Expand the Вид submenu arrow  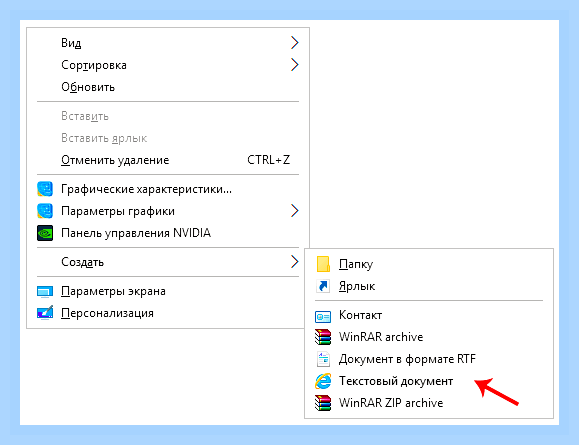[294, 42]
